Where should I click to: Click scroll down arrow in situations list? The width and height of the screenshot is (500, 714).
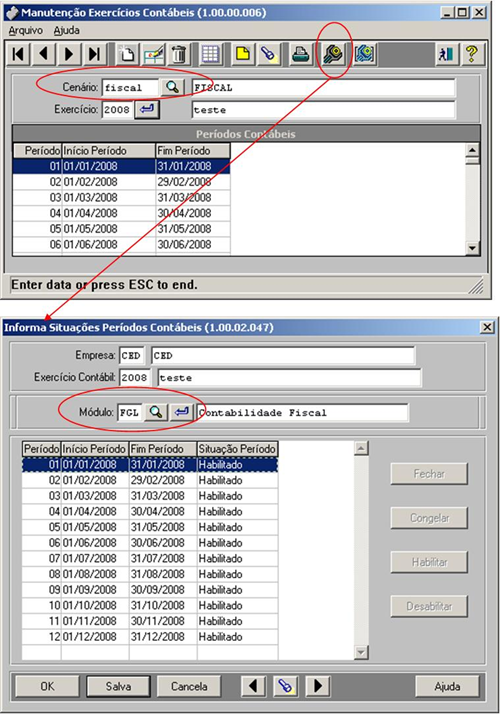361,653
